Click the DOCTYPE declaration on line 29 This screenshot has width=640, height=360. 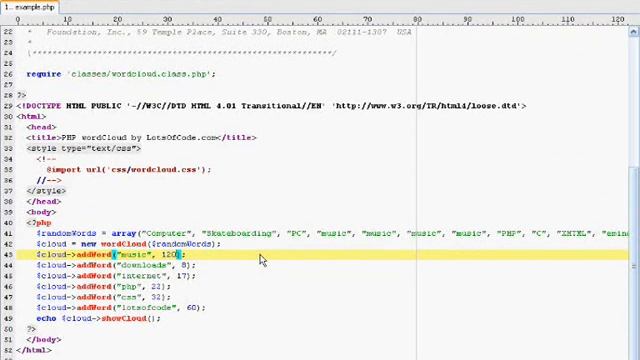(x=271, y=106)
